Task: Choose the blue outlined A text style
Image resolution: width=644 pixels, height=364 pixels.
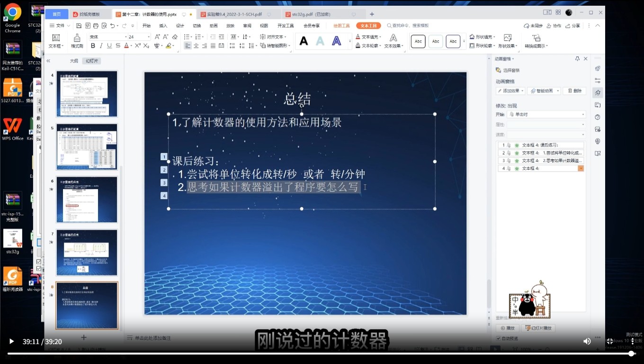Action: pos(336,41)
